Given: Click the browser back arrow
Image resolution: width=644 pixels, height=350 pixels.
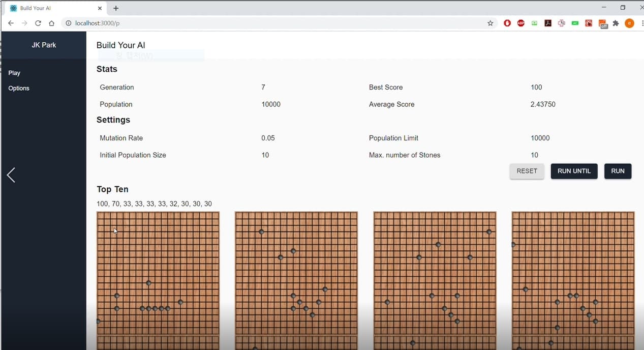Looking at the screenshot, I should point(11,23).
